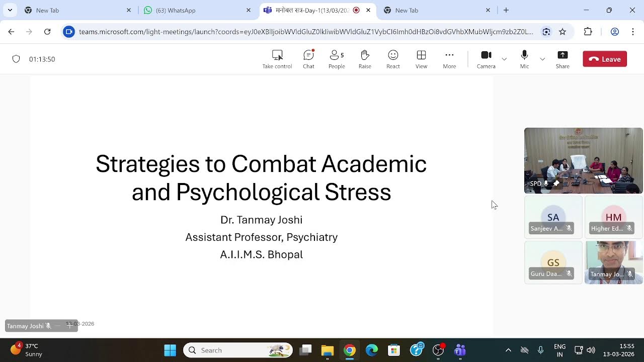
Task: Switch to the (63) WhatsApp tab
Action: click(x=197, y=10)
